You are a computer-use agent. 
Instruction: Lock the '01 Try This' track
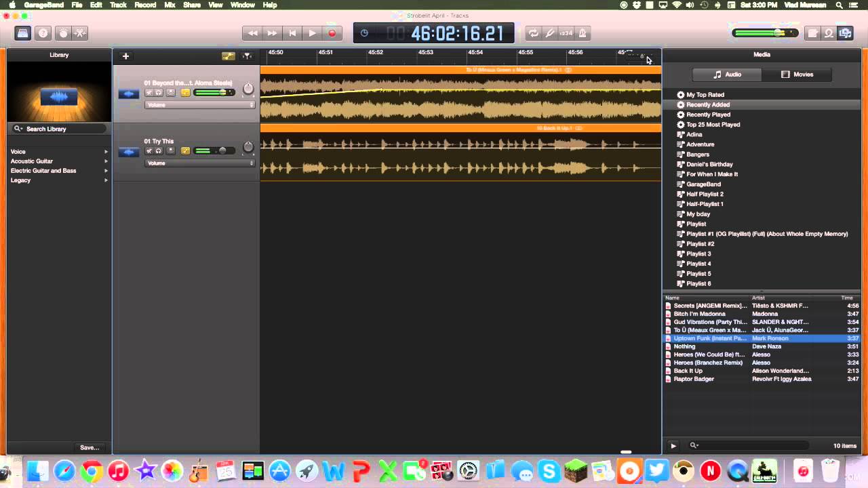click(x=171, y=151)
